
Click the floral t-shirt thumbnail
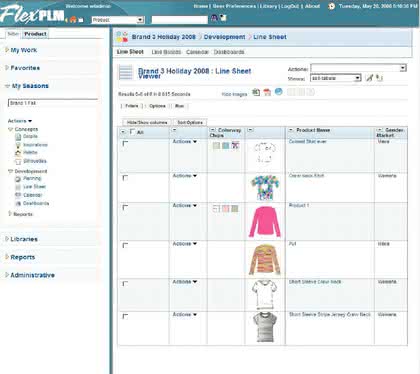[x=265, y=187]
